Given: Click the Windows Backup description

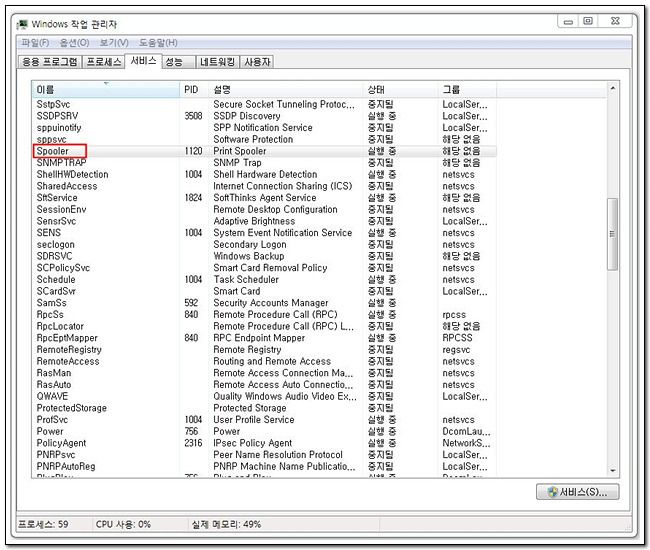Looking at the screenshot, I should (249, 256).
